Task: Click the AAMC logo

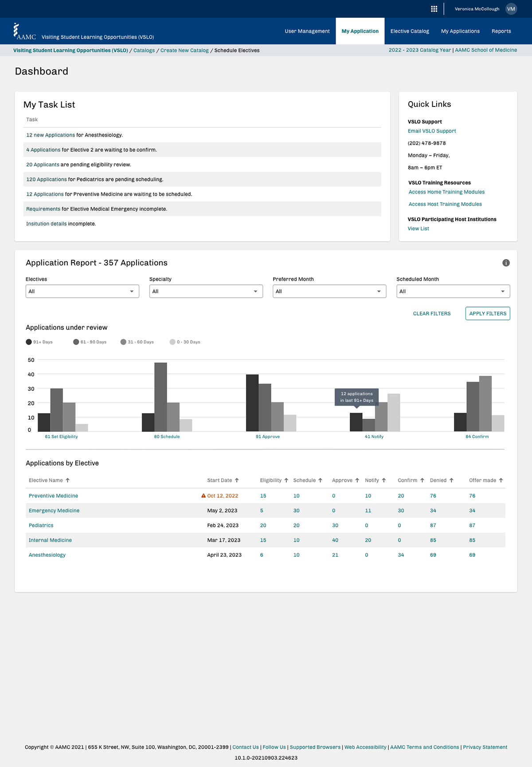Action: [24, 31]
